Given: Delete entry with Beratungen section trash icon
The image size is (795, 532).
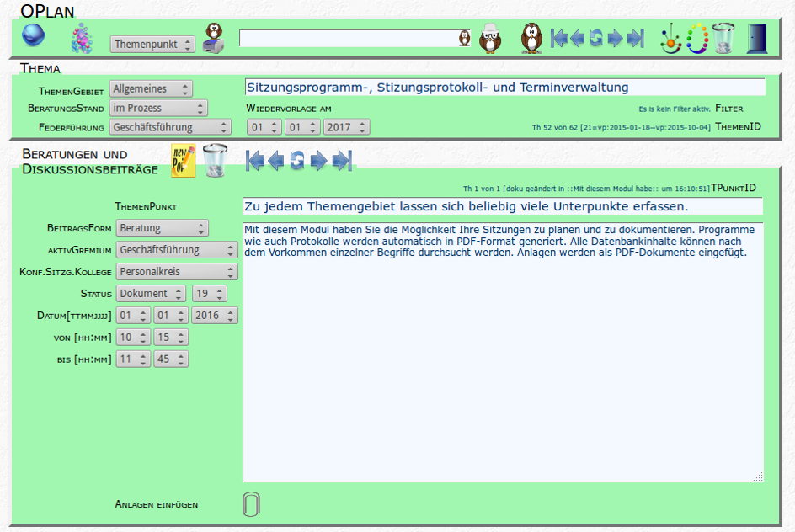Looking at the screenshot, I should [x=215, y=160].
